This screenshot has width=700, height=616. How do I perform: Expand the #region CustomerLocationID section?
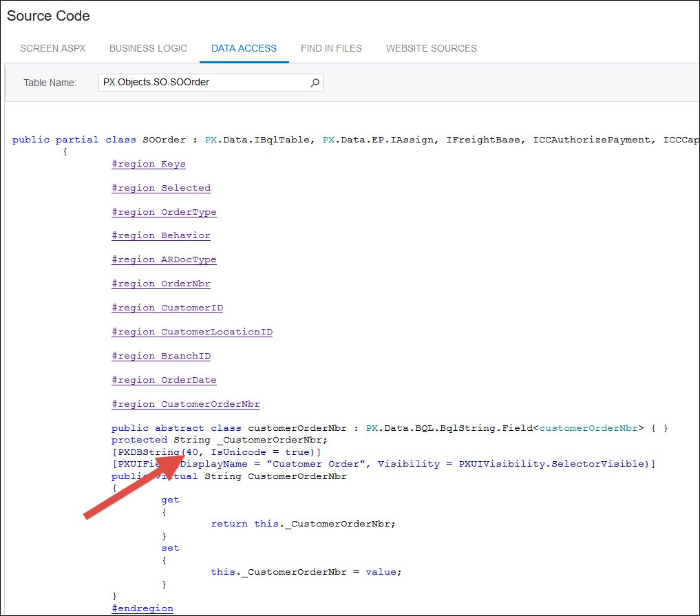192,332
